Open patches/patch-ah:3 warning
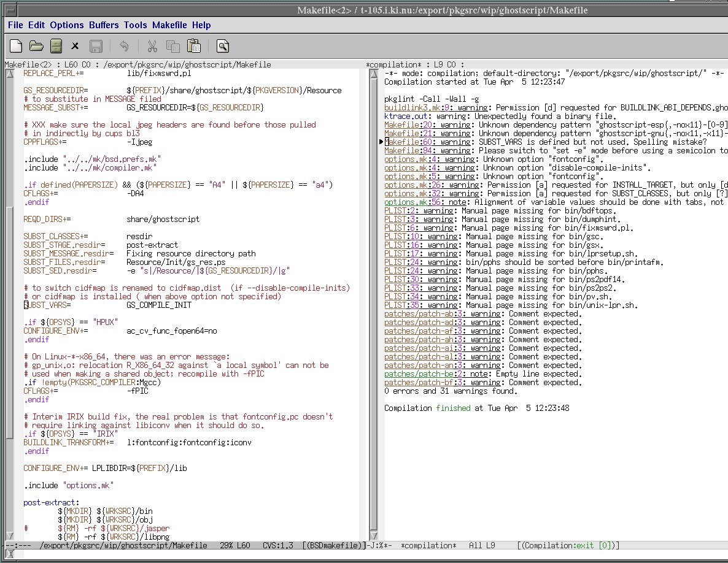Image resolution: width=728 pixels, height=563 pixels. click(x=443, y=340)
